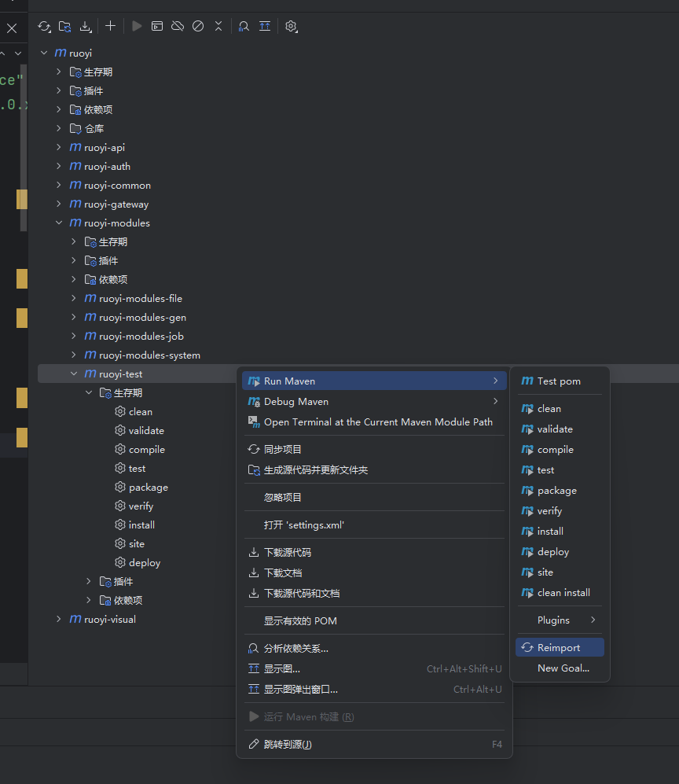Toggle skip tests mode
The width and height of the screenshot is (679, 784).
[x=198, y=26]
